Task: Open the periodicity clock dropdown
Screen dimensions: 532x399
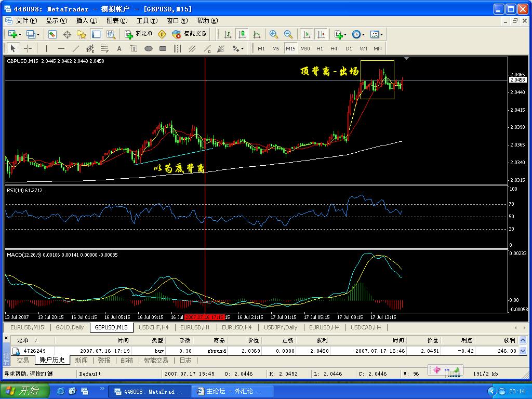Action: 363,34
